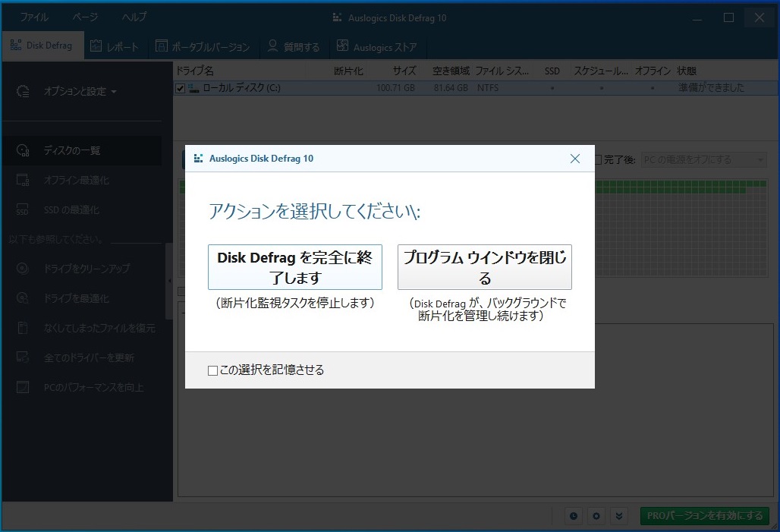The height and width of the screenshot is (532, 780).
Task: Click the PC performance icon in sidebar
Action: pos(23,387)
